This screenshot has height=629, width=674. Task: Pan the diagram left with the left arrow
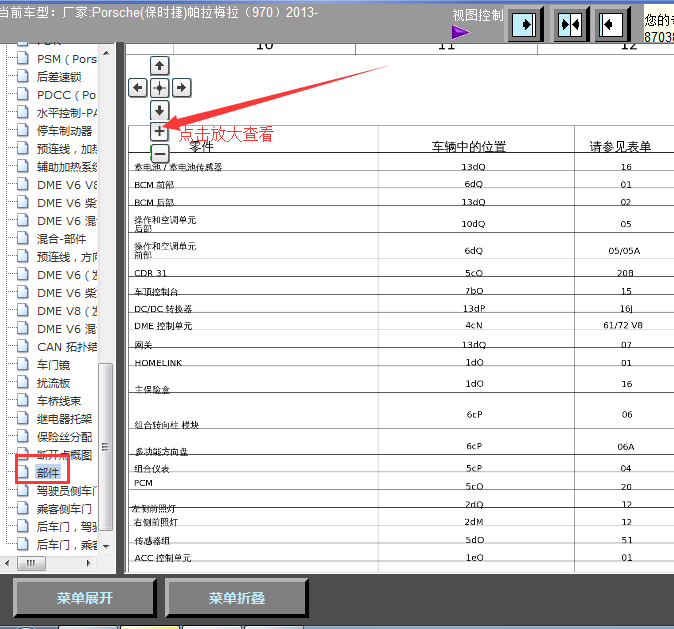tap(138, 88)
